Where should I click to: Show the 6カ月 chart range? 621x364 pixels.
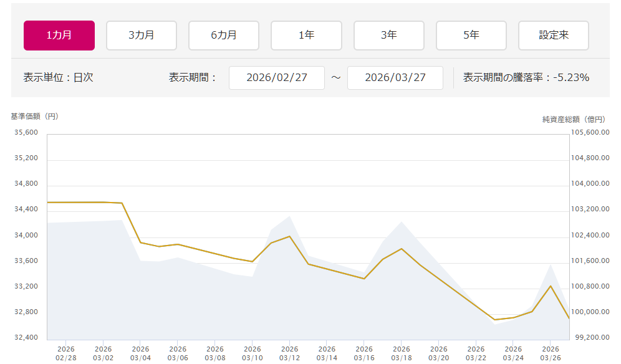[x=224, y=36]
